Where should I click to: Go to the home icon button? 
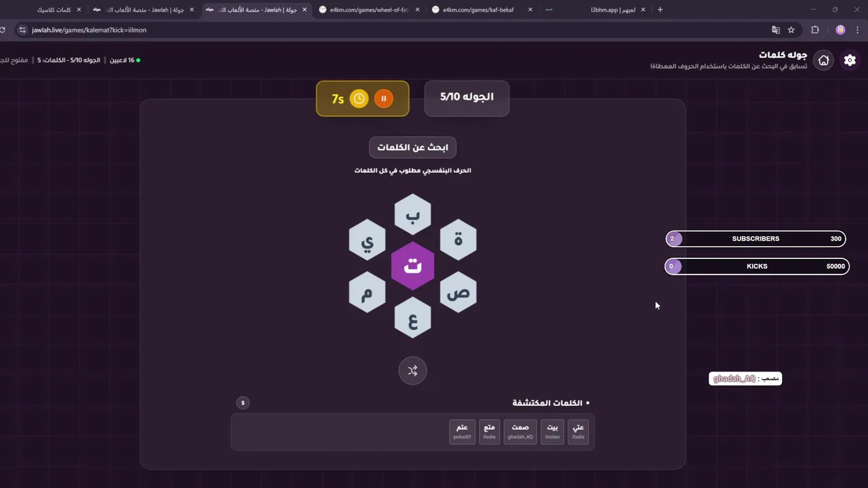coord(823,60)
